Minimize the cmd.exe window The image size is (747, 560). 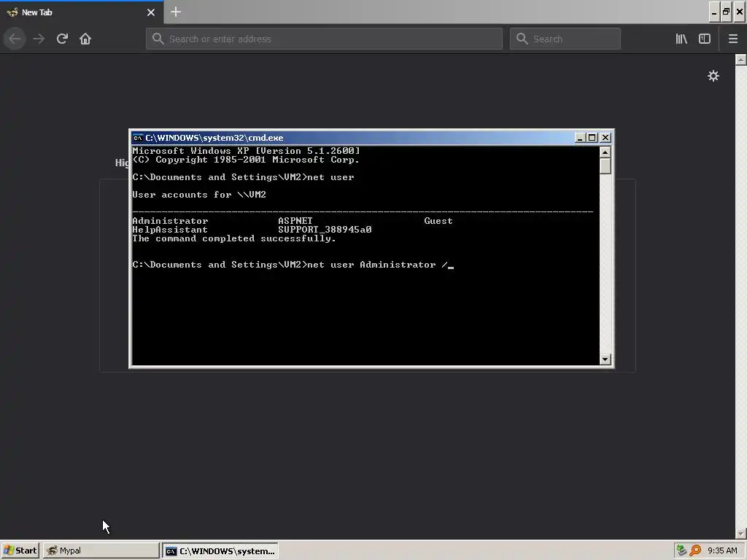[580, 138]
